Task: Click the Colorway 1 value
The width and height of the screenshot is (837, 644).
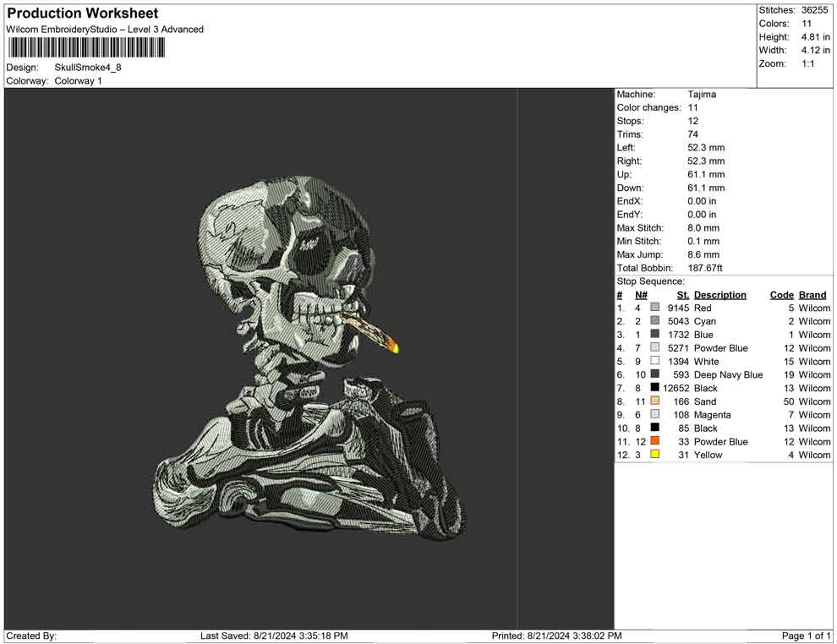Action: pos(78,80)
